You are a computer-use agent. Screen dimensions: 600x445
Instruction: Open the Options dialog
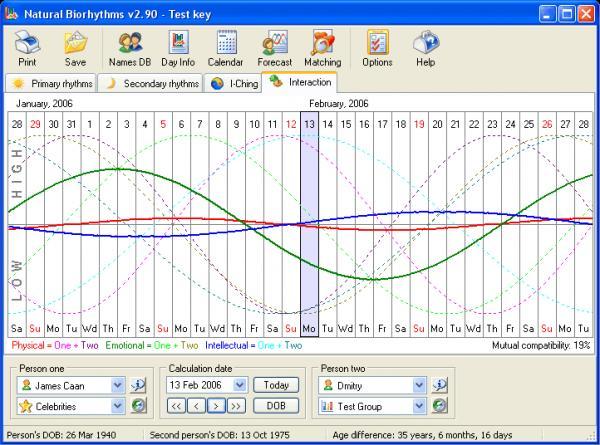pos(377,49)
